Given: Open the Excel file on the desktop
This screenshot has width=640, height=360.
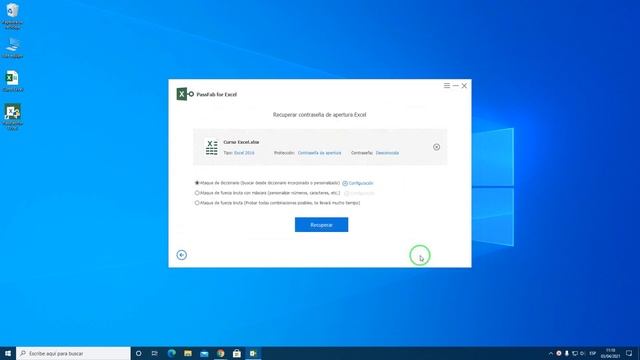Looking at the screenshot, I should tap(12, 81).
